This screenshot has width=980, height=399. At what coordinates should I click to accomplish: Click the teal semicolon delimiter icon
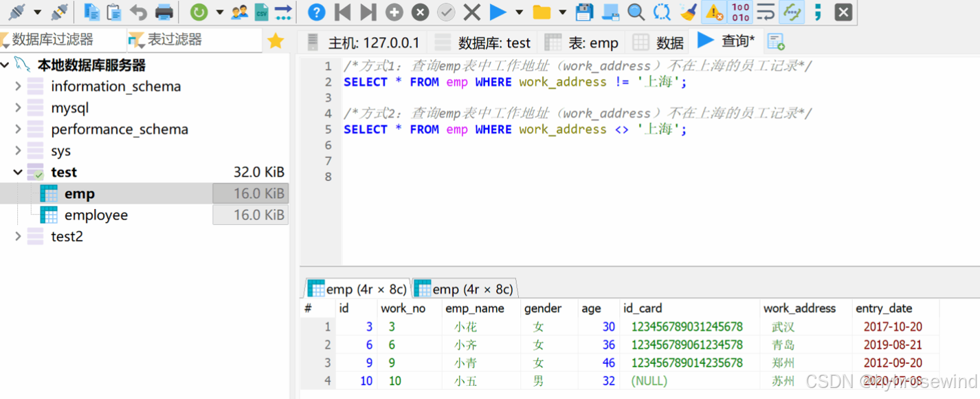click(x=818, y=12)
